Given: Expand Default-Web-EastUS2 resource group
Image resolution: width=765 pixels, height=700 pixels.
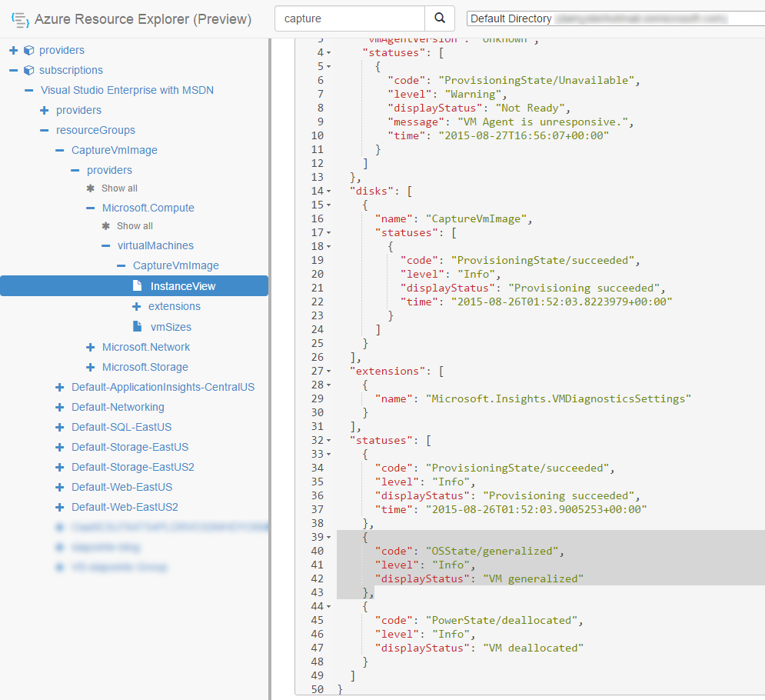Looking at the screenshot, I should 59,507.
